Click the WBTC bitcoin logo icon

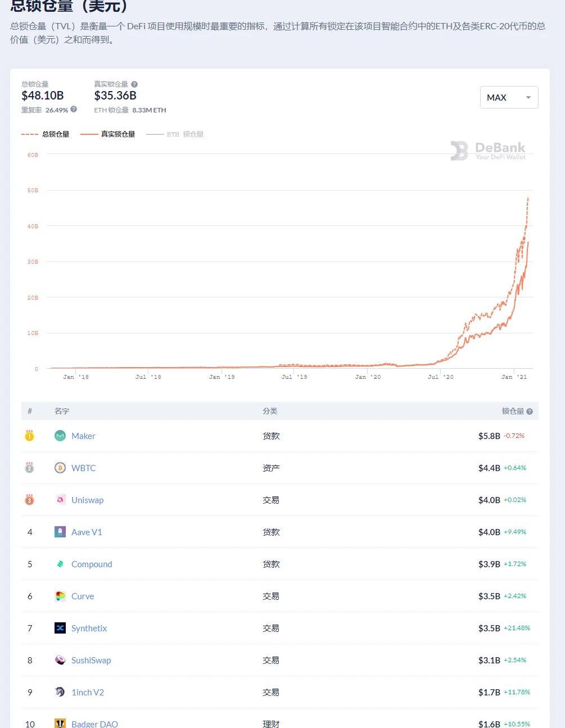click(x=60, y=468)
